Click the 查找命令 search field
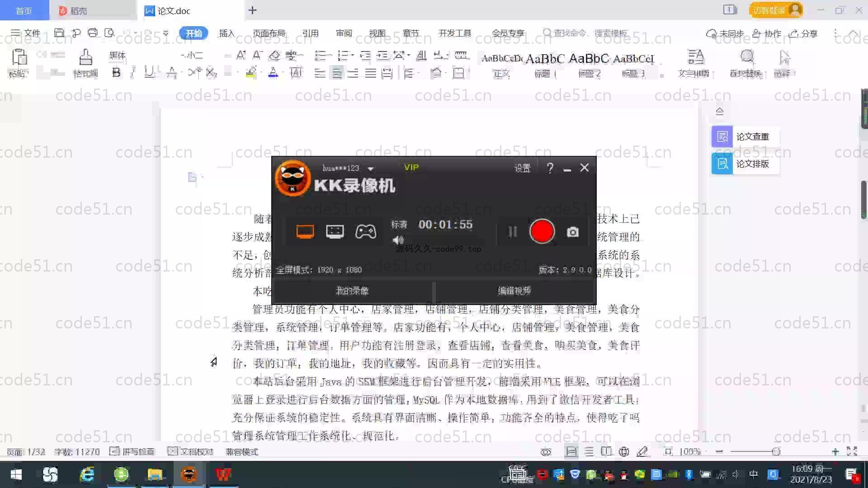This screenshot has width=868, height=488. tap(585, 33)
